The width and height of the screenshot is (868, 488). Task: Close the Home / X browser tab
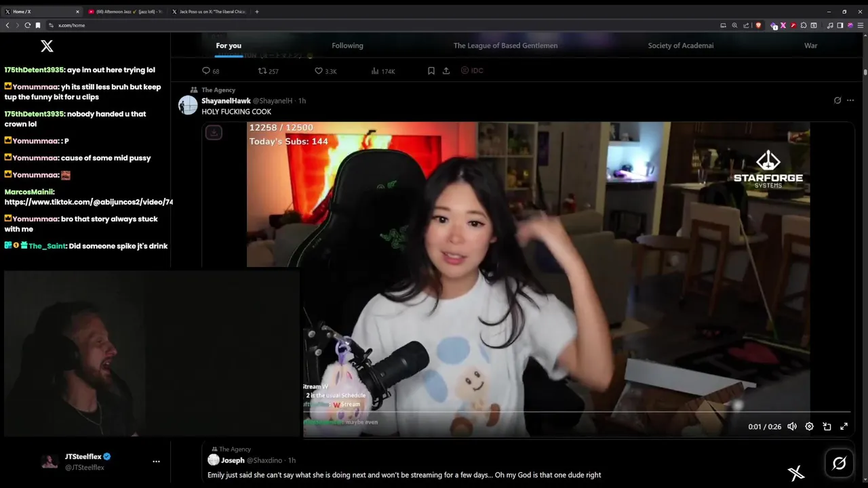[77, 12]
